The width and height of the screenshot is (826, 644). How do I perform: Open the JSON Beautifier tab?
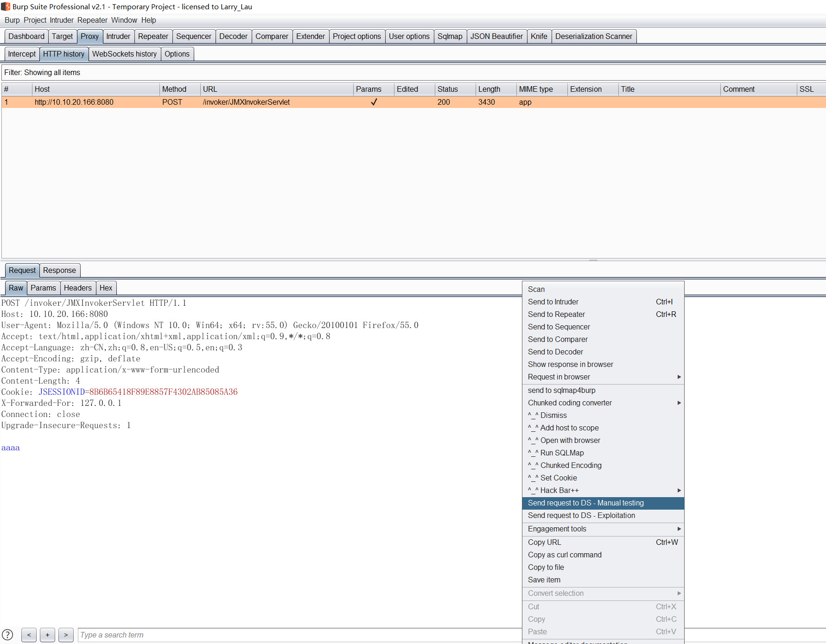[496, 36]
